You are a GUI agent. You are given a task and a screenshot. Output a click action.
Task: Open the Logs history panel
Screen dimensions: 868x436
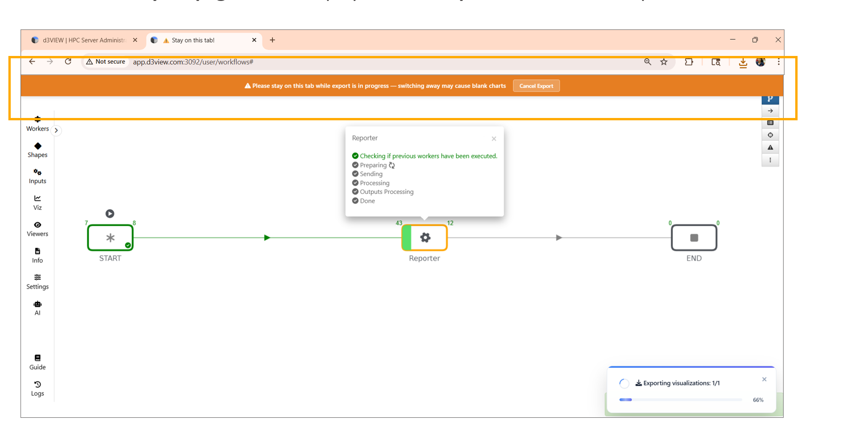37,388
